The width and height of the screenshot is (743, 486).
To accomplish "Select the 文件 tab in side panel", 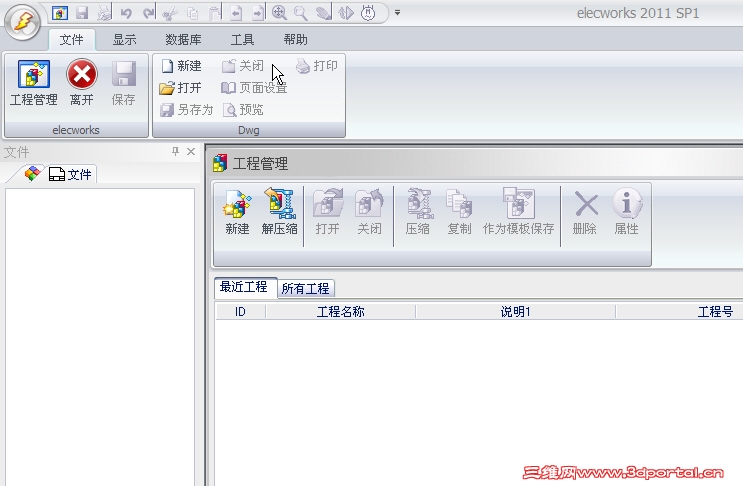I will (x=70, y=174).
